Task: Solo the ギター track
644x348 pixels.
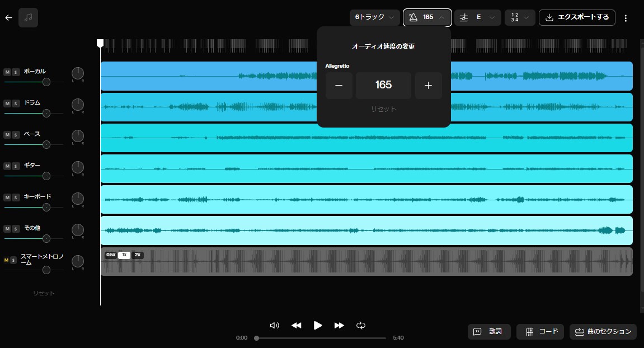Action: 16,166
